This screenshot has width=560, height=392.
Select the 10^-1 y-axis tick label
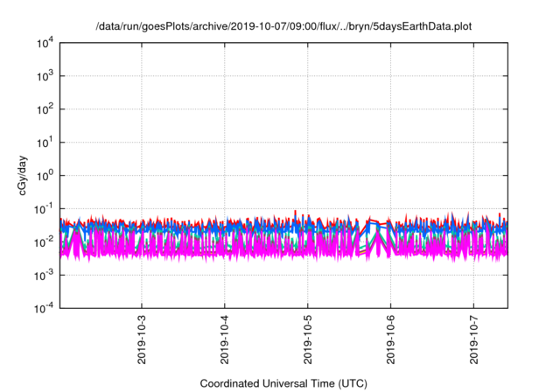point(45,209)
